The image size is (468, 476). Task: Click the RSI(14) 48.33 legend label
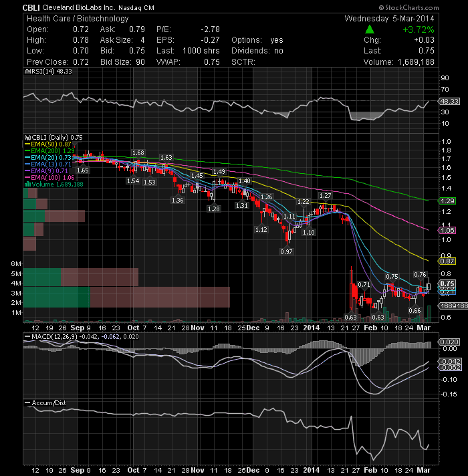pos(51,72)
